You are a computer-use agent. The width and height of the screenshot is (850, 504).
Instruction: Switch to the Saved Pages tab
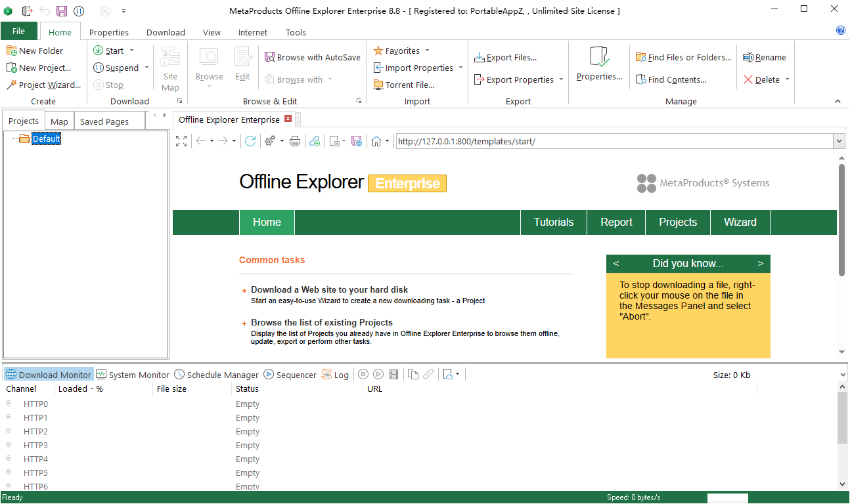coord(108,121)
